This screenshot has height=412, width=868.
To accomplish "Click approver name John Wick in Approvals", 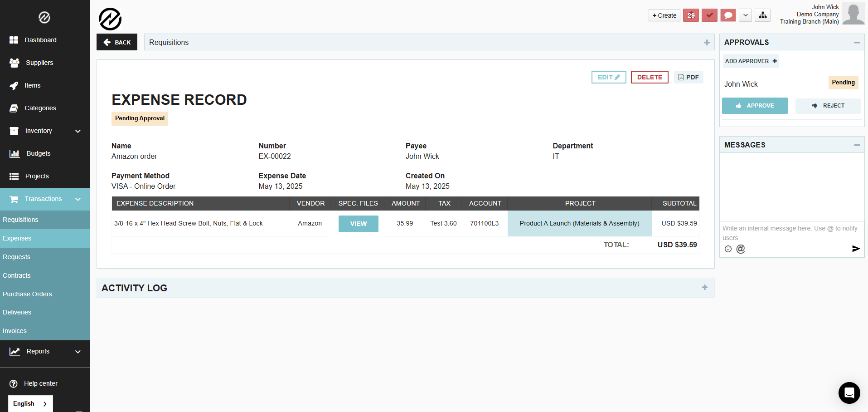I will tap(741, 84).
